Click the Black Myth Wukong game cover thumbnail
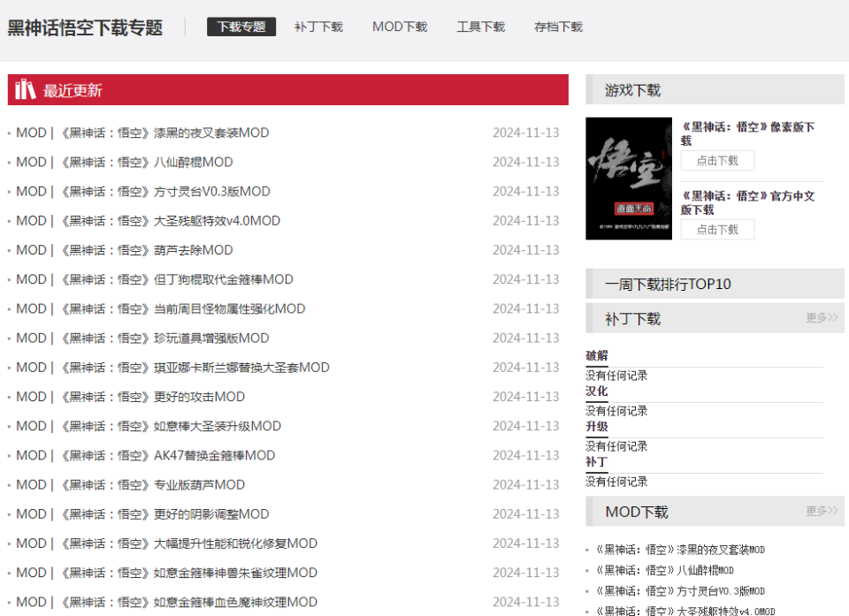Screen dimensions: 849x616 (629, 179)
